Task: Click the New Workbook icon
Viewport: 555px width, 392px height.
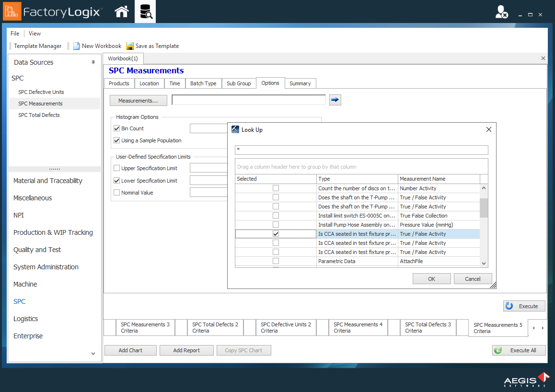Action: pos(76,46)
